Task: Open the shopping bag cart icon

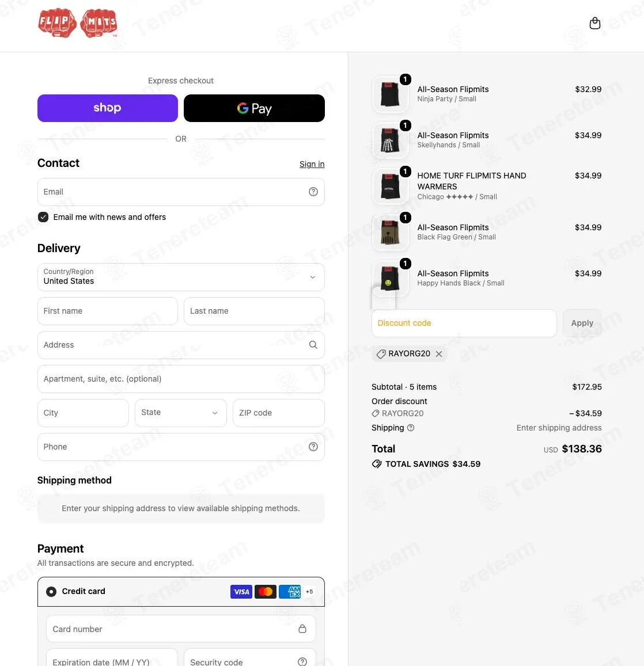Action: (594, 23)
